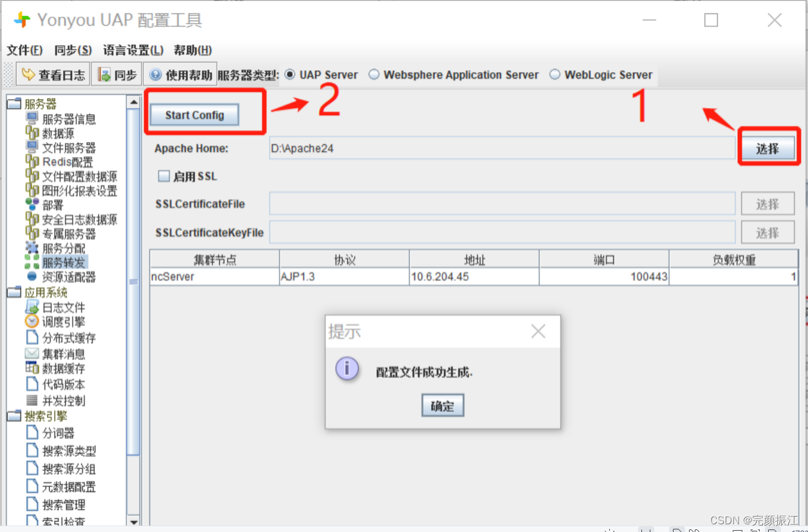Choose the WebLogic Server option
Screen dimensions: 808x532
click(x=555, y=74)
